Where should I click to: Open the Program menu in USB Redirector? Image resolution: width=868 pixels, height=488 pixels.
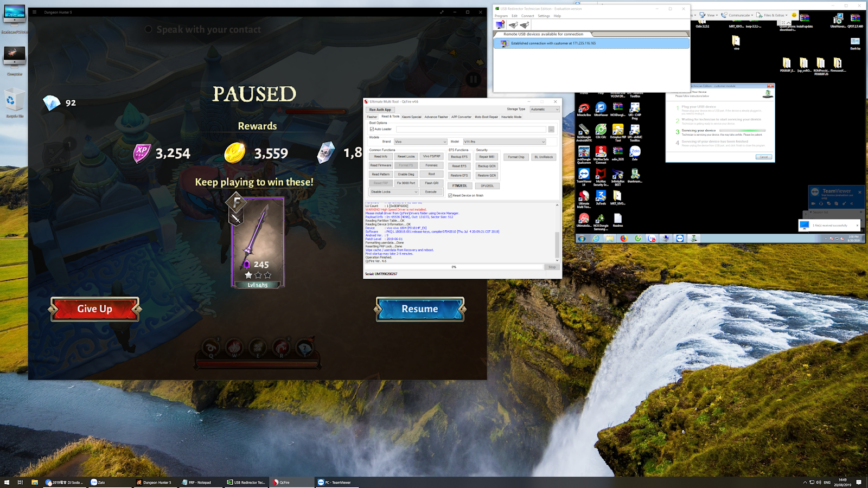coord(501,16)
